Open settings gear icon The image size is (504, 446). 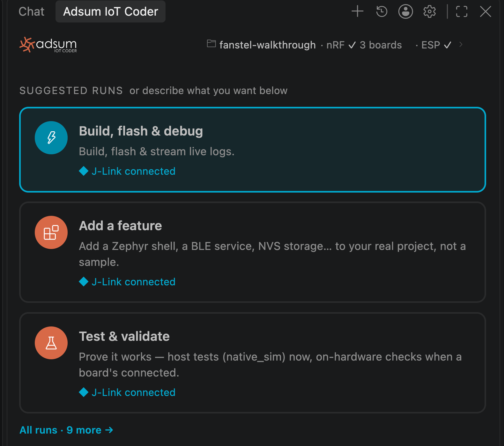pyautogui.click(x=429, y=11)
